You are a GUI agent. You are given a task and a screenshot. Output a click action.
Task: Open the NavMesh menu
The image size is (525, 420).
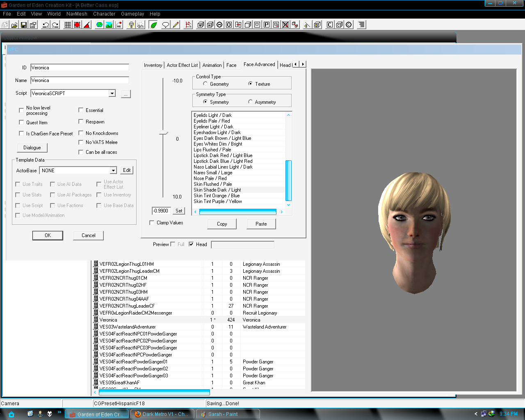[x=77, y=14]
